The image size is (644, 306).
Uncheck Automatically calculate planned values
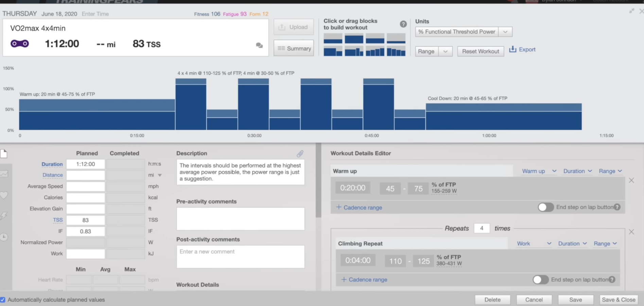click(x=3, y=300)
